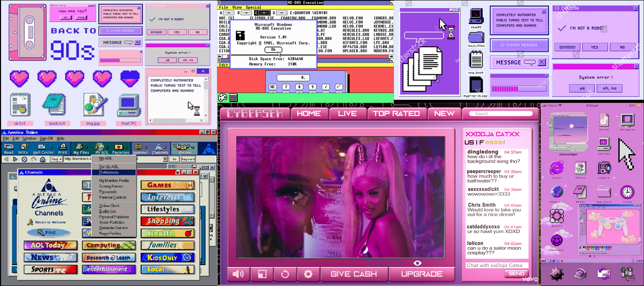Click the GIVE CASH button

click(x=354, y=274)
